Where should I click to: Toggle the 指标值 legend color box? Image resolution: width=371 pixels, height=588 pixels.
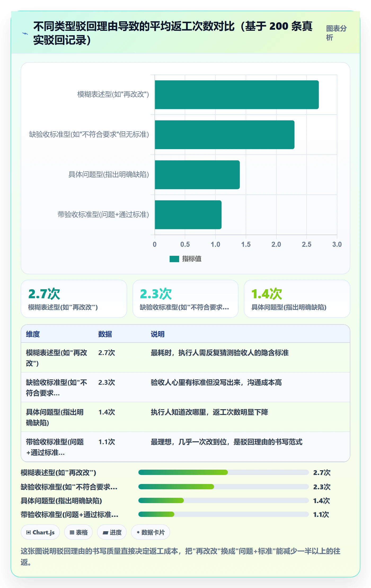(x=174, y=259)
